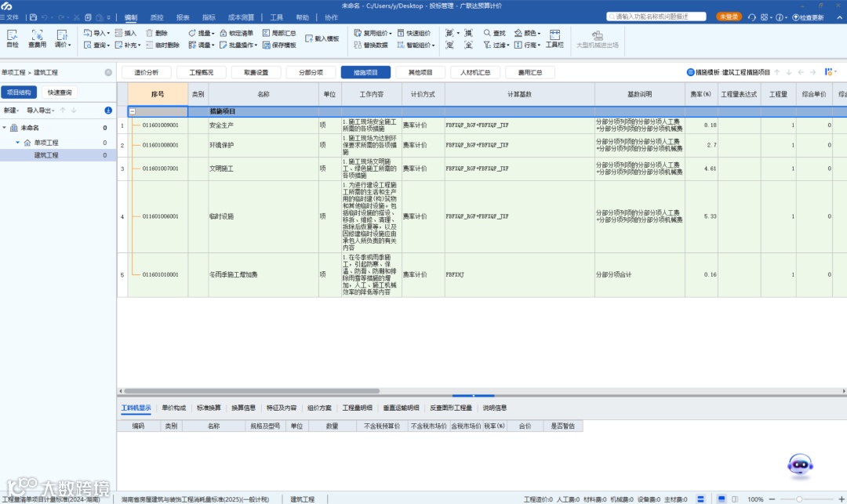Open the 查询 query dropdown

coord(96,45)
